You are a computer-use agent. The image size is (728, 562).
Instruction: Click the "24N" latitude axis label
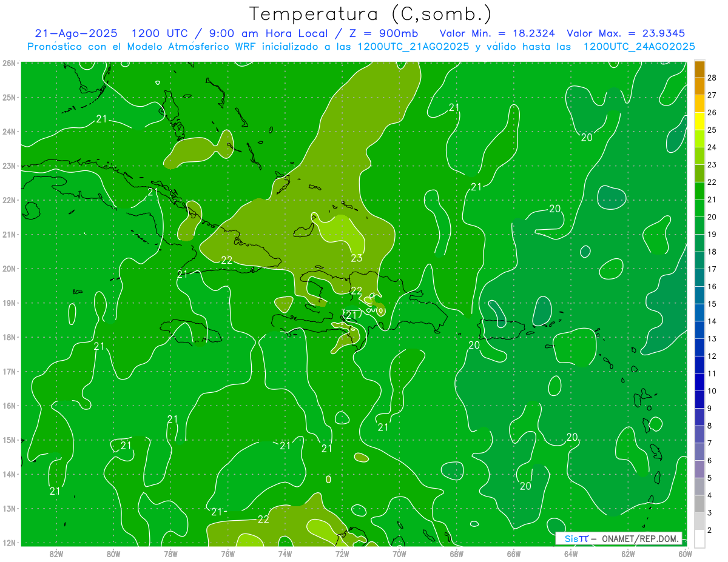[9, 132]
